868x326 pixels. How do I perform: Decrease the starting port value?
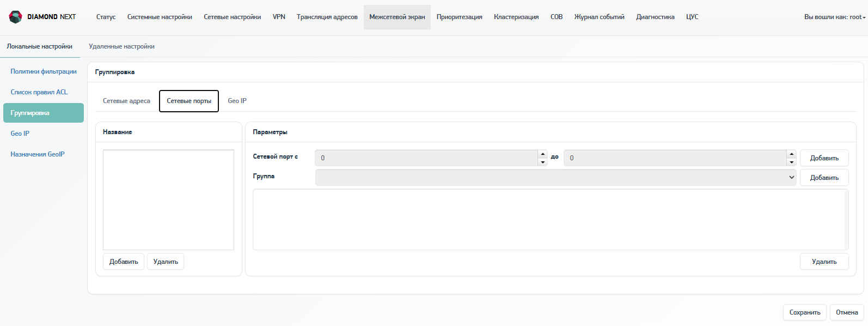tap(542, 162)
